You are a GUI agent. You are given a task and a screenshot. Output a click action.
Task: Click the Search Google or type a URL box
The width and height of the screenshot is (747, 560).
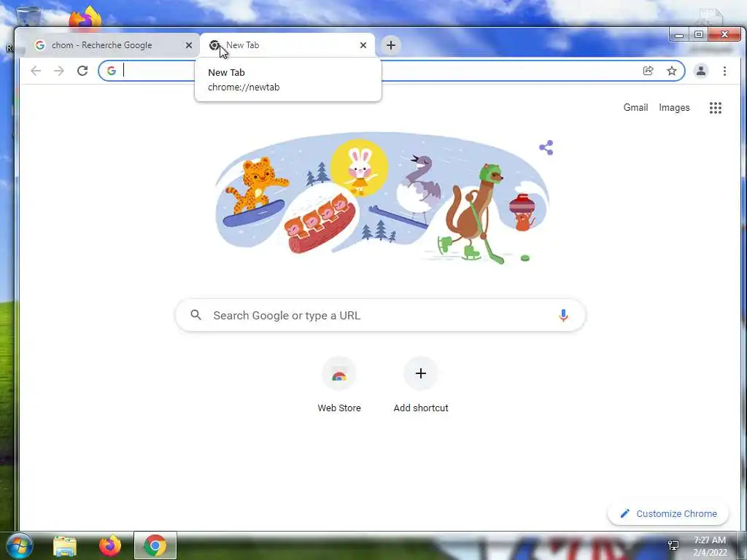coord(380,315)
